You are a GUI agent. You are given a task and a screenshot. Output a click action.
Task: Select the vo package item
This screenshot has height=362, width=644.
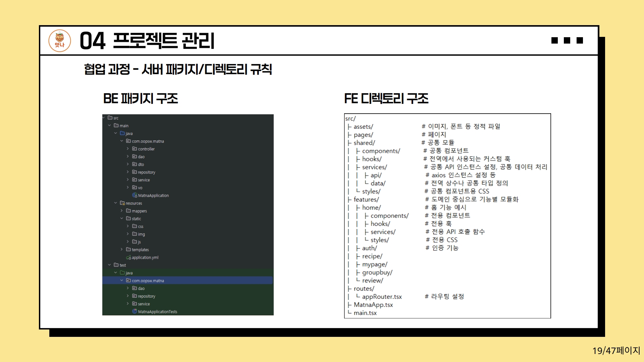140,188
